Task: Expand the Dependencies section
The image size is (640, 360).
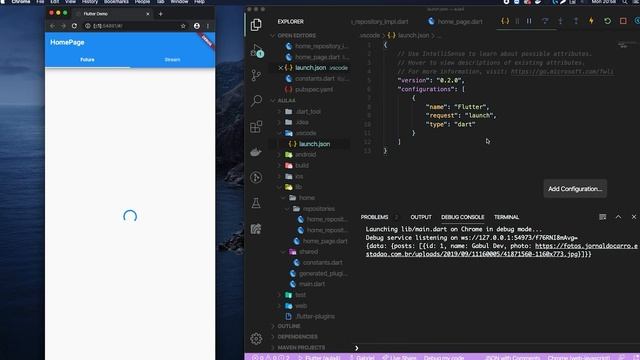Action: 297,337
